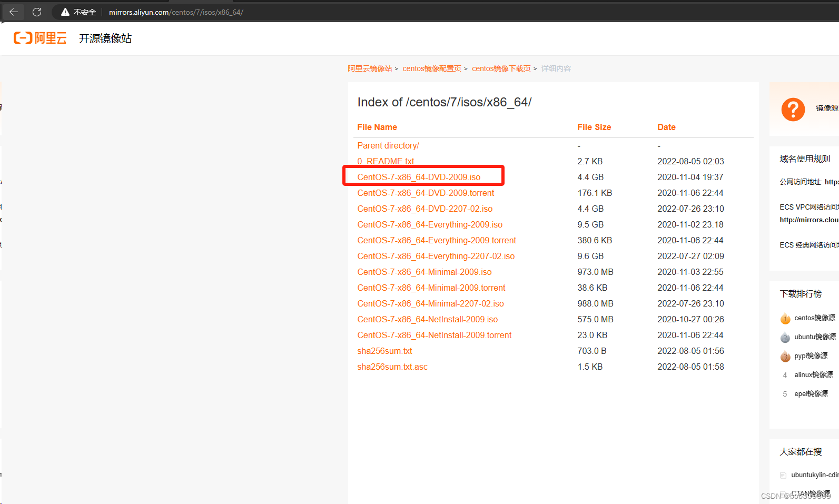The height and width of the screenshot is (504, 839).
Task: Open epel镜像源 in download ranking
Action: click(811, 394)
